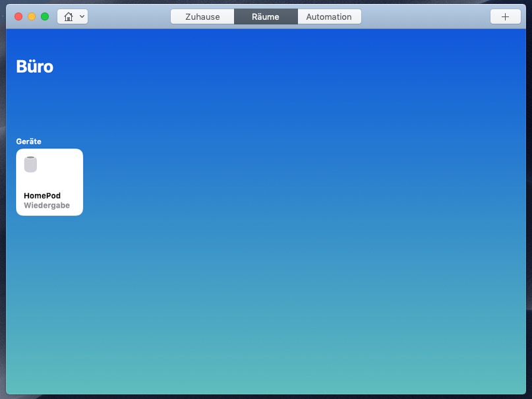Expand the home selector chevron arrow
The height and width of the screenshot is (399, 532).
point(82,16)
